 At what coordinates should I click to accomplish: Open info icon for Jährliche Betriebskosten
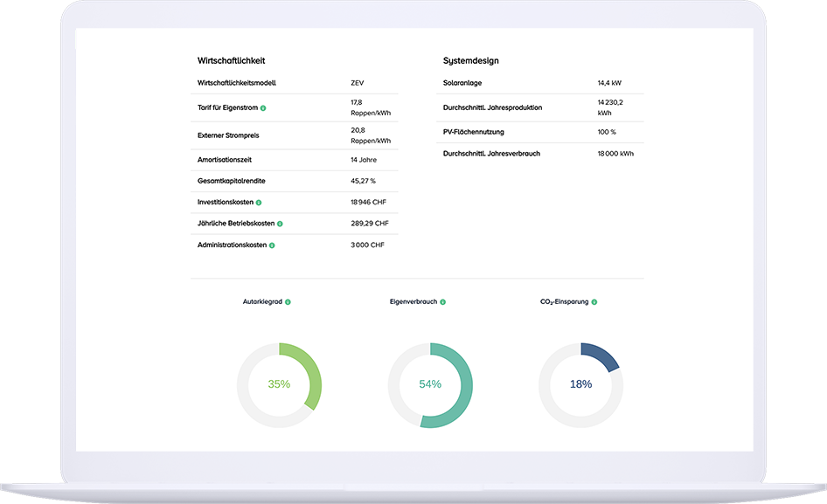pyautogui.click(x=280, y=224)
